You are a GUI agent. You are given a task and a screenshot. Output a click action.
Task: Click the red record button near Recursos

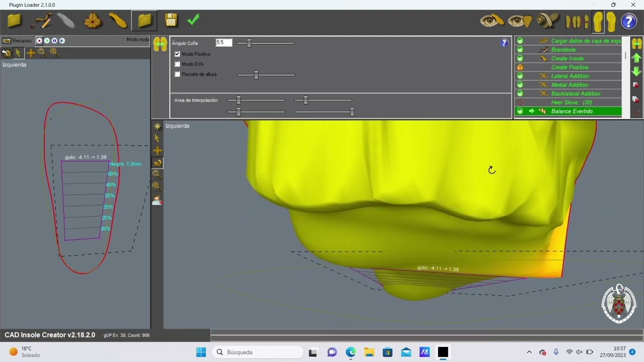[x=39, y=41]
